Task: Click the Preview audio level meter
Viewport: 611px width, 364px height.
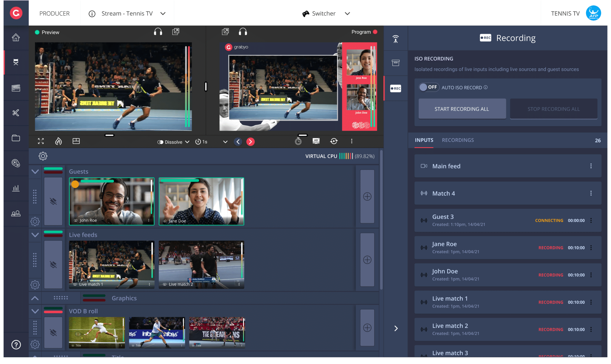Action: 187,87
